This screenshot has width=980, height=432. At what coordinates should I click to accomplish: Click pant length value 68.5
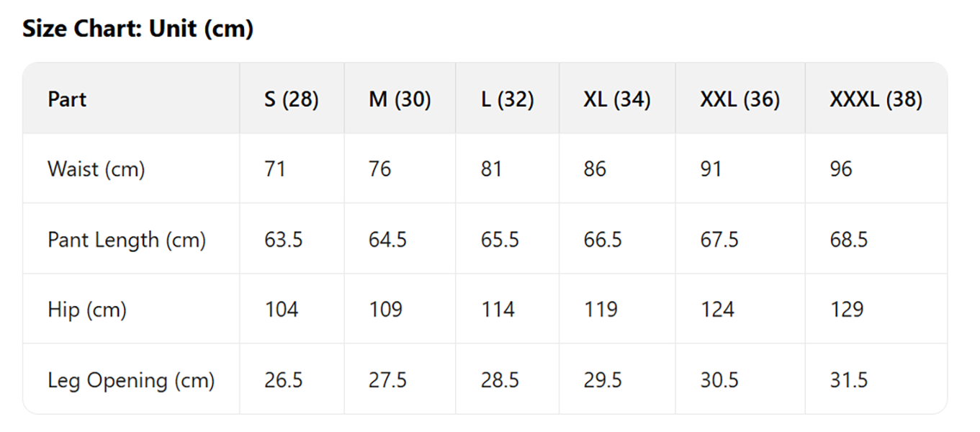coord(848,240)
